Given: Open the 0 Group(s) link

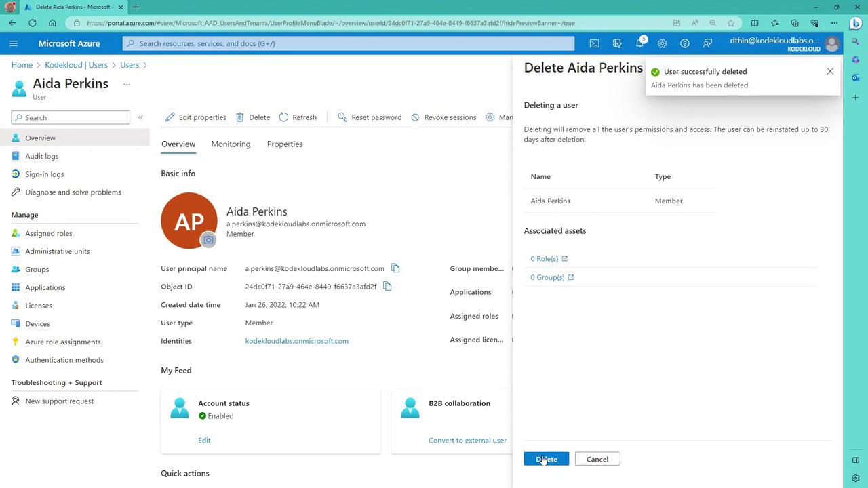Looking at the screenshot, I should pyautogui.click(x=552, y=277).
